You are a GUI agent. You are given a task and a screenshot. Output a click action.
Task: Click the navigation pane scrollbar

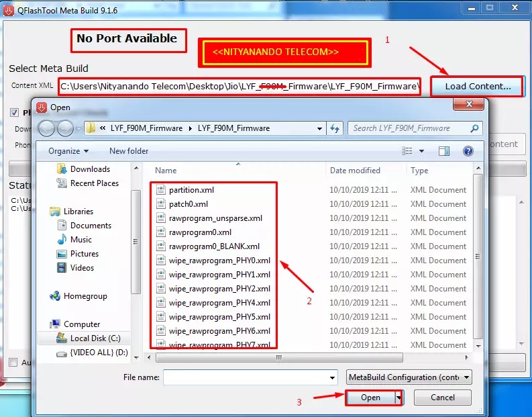tap(136, 242)
